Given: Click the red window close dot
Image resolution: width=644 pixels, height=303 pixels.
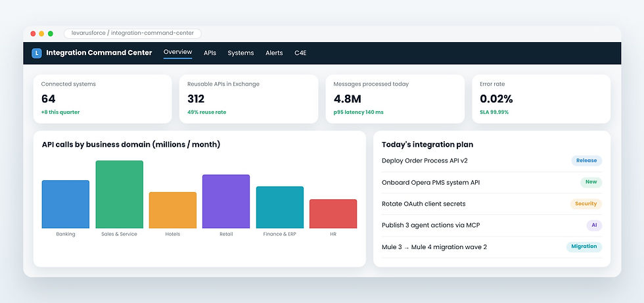Looking at the screenshot, I should [34, 34].
